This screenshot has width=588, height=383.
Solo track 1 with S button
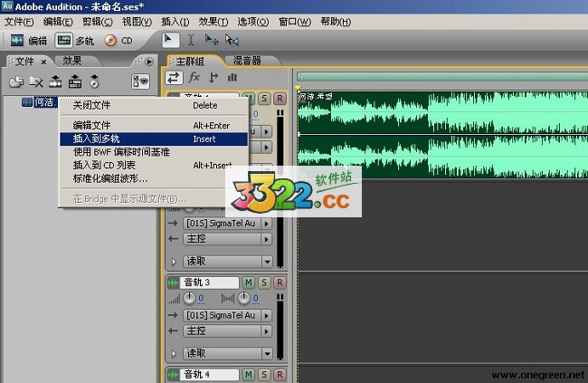point(264,99)
